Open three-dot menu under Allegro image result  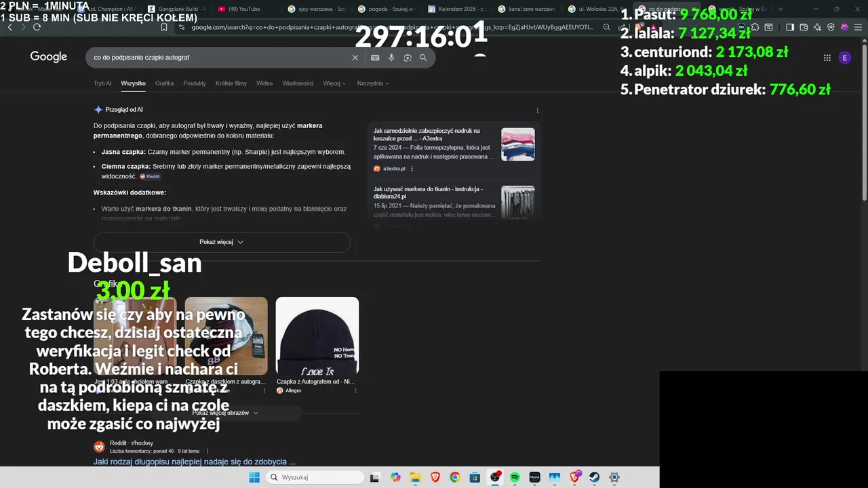[x=355, y=390]
